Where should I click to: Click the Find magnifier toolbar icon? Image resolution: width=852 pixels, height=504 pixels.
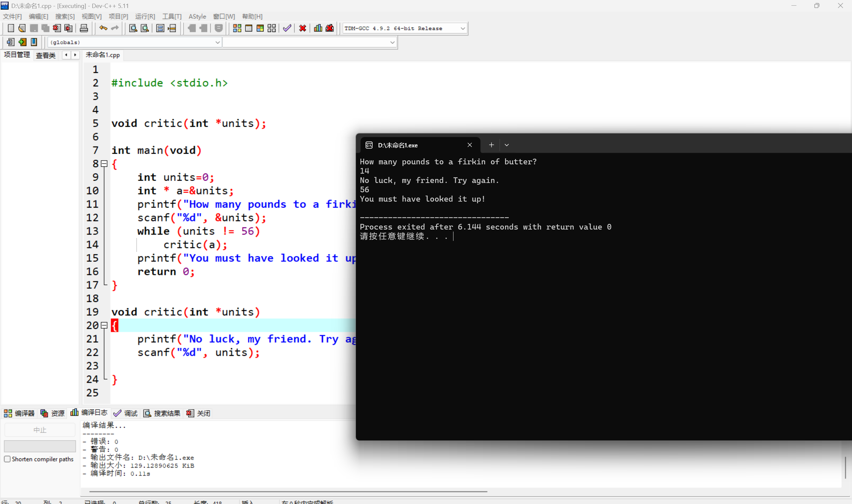pyautogui.click(x=133, y=29)
